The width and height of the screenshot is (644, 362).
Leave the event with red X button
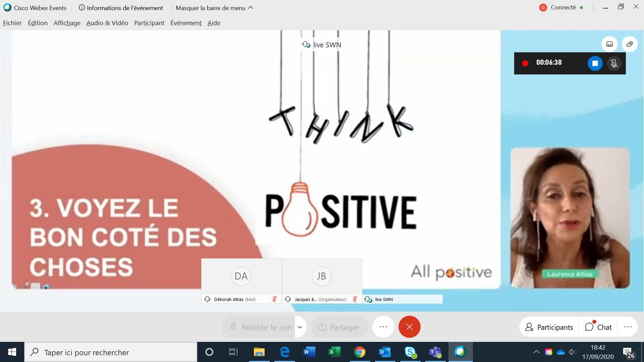tap(409, 327)
